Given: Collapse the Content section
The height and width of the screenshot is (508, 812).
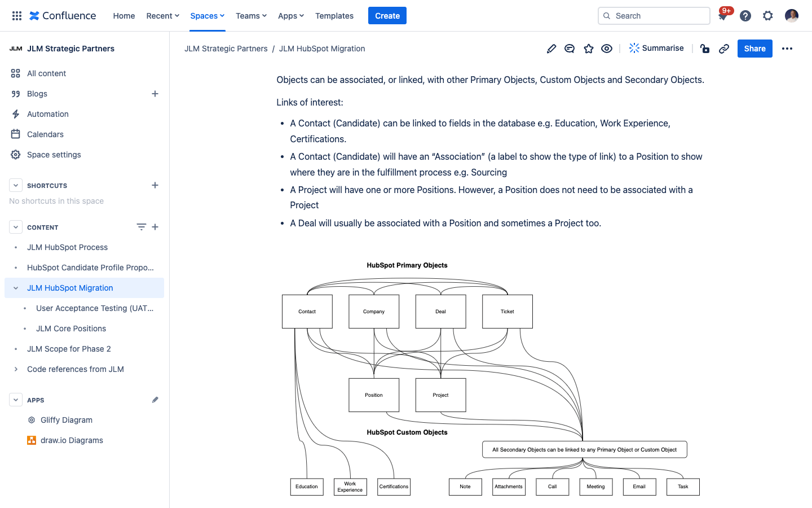Looking at the screenshot, I should 16,227.
